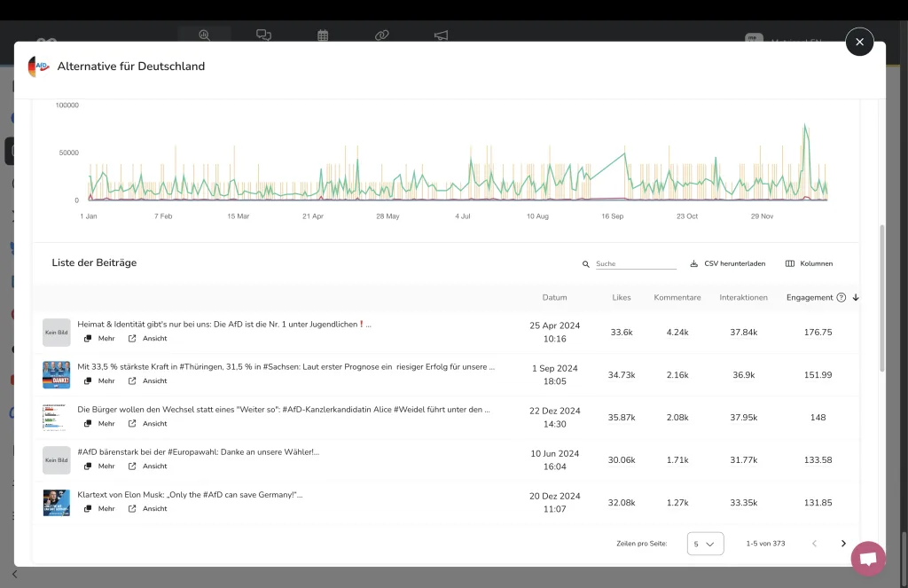Open Ansicht for the Heimat & Identität post

pyautogui.click(x=148, y=338)
